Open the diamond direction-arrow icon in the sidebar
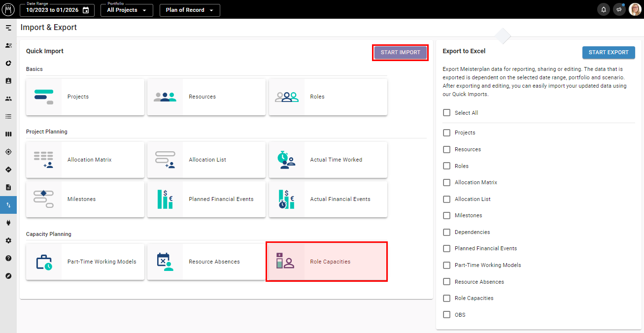This screenshot has width=644, height=333. (x=8, y=169)
